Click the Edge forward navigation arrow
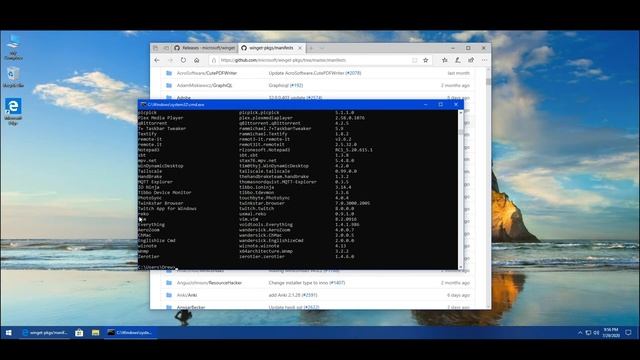This screenshot has width=640, height=360. 170,60
